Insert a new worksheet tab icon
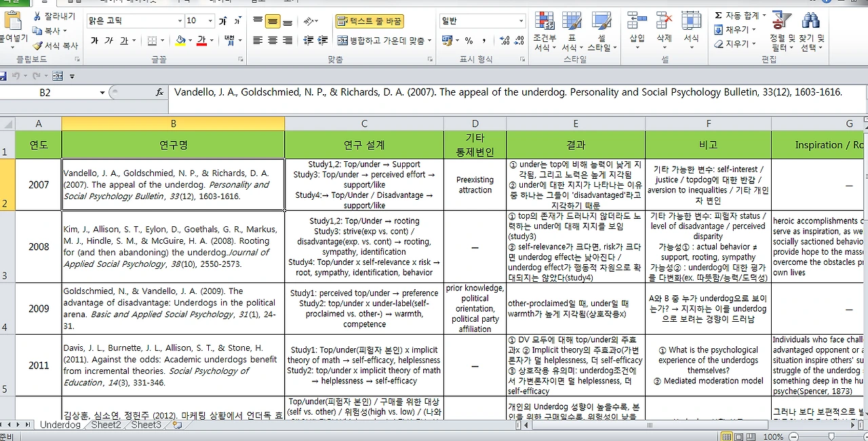This screenshot has height=441, width=868. click(178, 425)
